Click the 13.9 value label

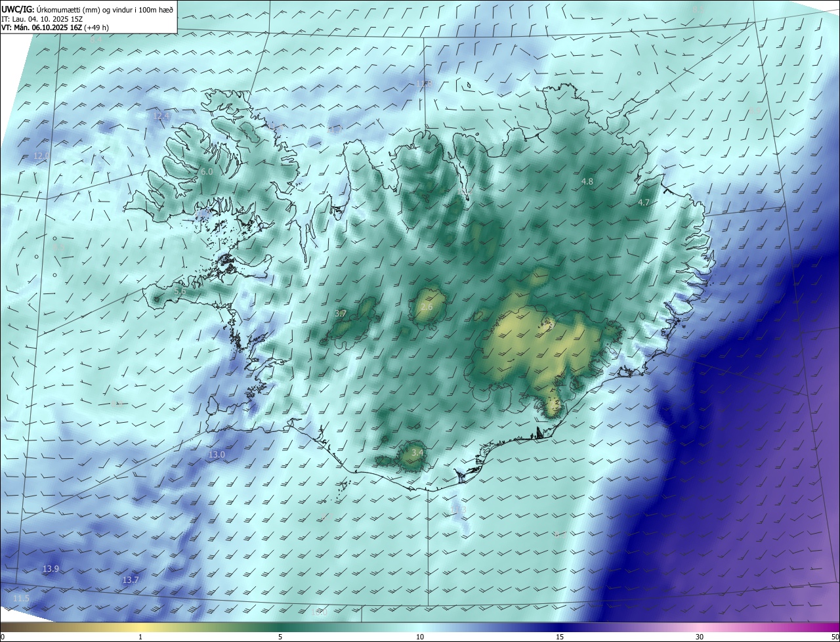[x=51, y=568]
